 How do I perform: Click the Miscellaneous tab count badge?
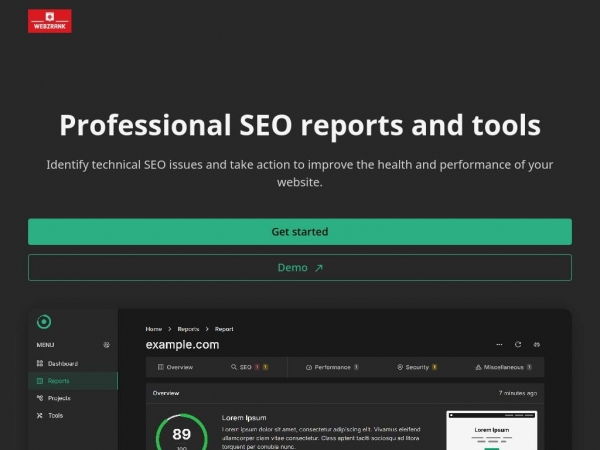(529, 367)
